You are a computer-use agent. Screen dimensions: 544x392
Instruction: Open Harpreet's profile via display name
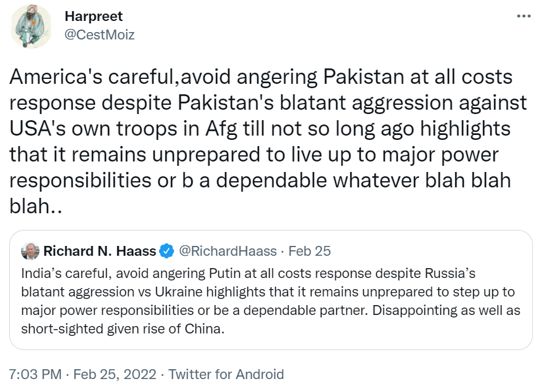[x=93, y=17]
